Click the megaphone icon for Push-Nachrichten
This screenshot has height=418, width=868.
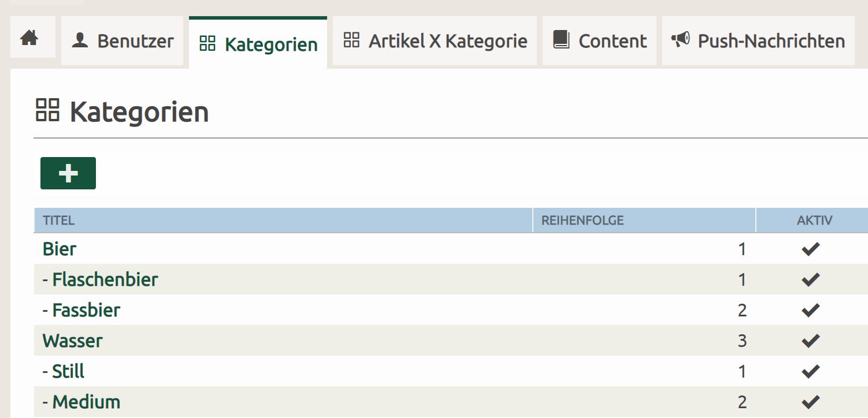680,40
